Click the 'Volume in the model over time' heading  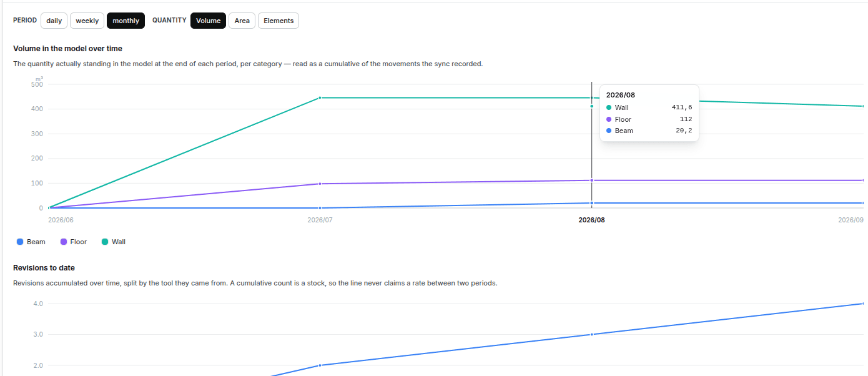[x=67, y=48]
